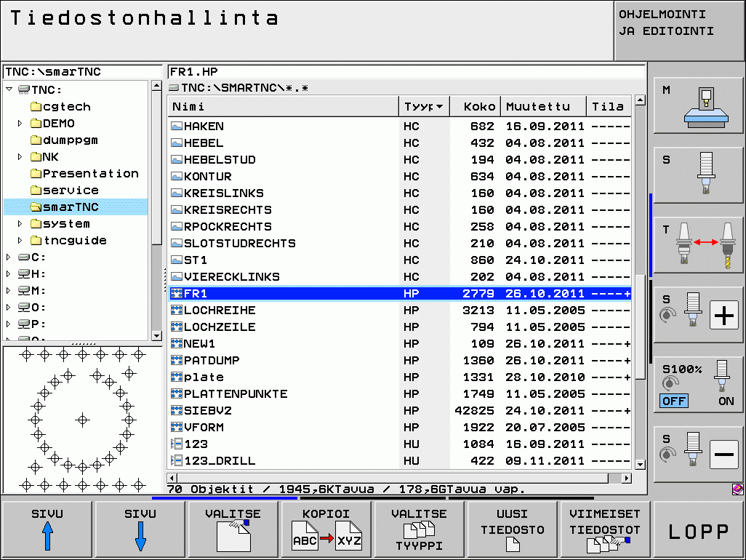This screenshot has height=560, width=746.
Task: Click PATDUMP pattern file icon
Action: coord(177,360)
